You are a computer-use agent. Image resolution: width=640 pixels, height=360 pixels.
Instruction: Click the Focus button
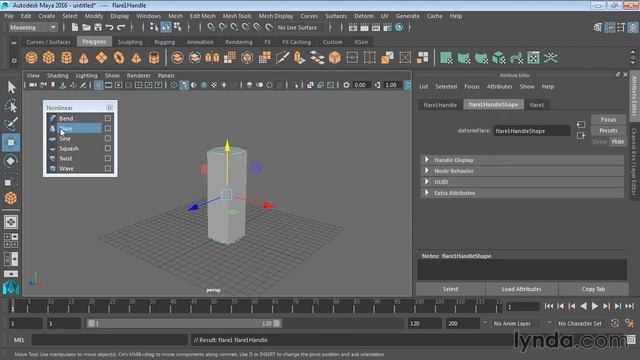[608, 120]
